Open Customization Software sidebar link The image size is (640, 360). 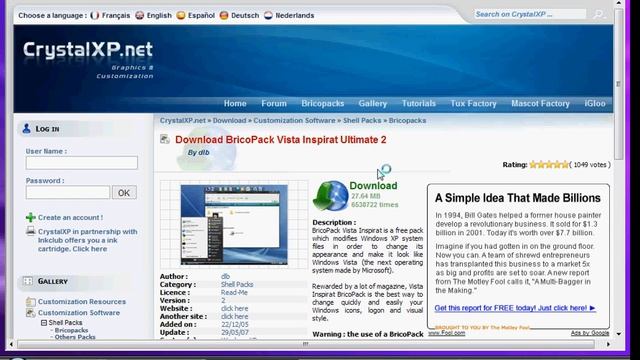tap(79, 313)
